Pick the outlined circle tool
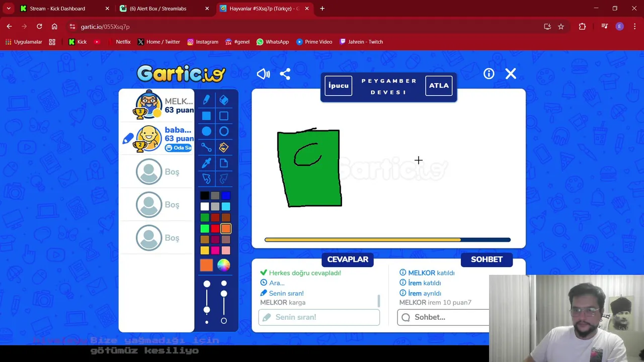The width and height of the screenshot is (644, 362). click(x=224, y=131)
